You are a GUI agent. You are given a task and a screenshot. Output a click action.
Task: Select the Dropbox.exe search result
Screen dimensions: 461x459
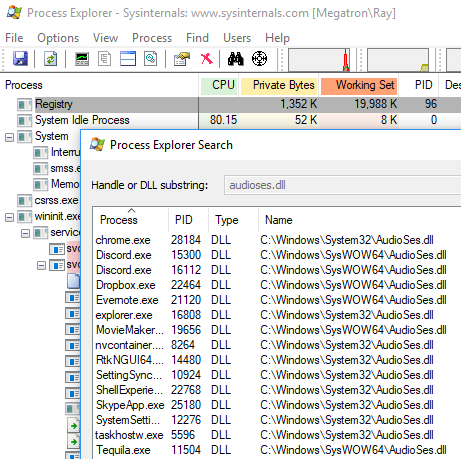coord(277,285)
